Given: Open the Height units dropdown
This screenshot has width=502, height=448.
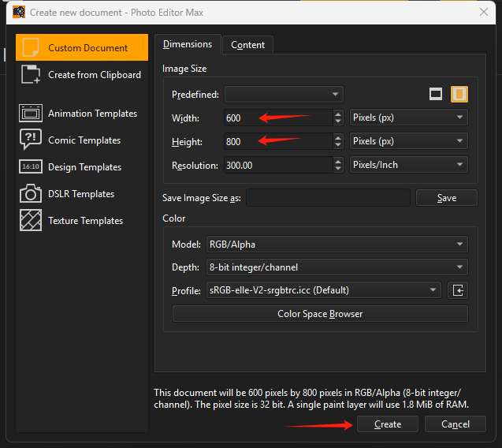Looking at the screenshot, I should coord(409,141).
